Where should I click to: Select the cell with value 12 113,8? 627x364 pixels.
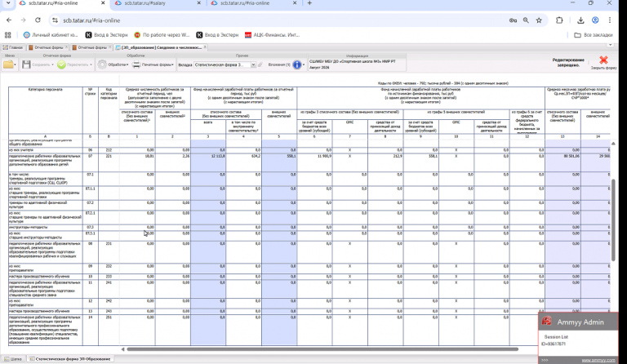pyautogui.click(x=208, y=162)
